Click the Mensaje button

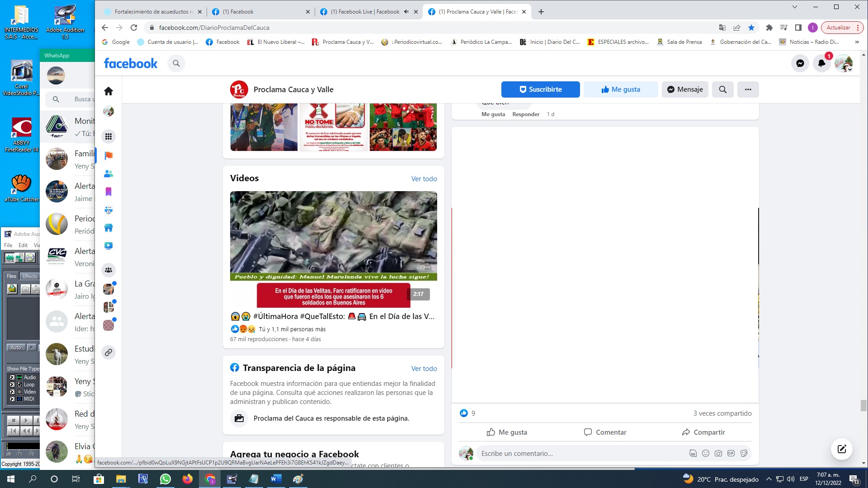click(685, 89)
